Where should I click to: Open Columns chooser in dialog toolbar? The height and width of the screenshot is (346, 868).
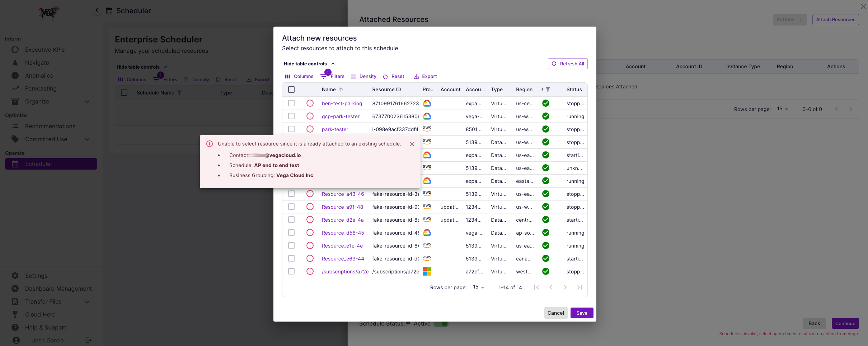pos(299,77)
